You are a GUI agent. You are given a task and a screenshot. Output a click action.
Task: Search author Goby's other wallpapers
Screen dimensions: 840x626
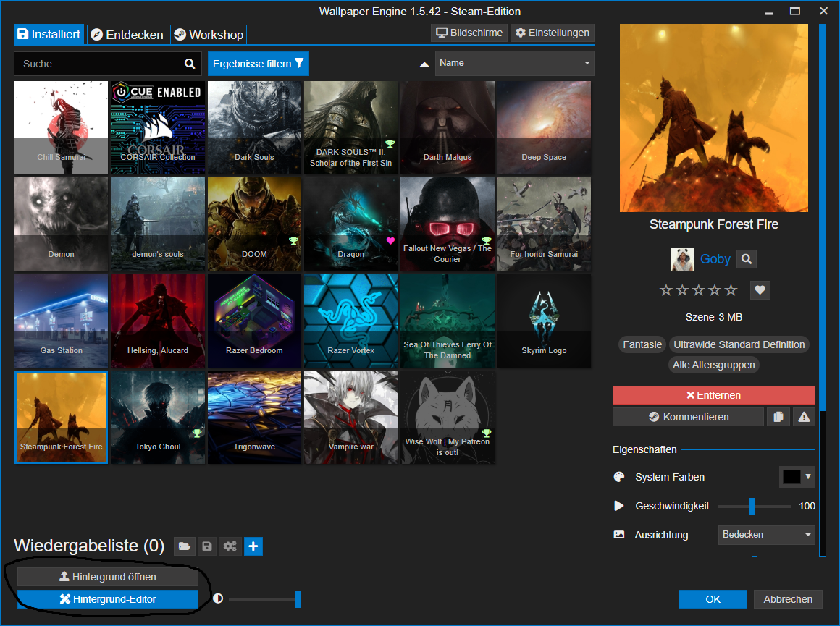point(747,259)
